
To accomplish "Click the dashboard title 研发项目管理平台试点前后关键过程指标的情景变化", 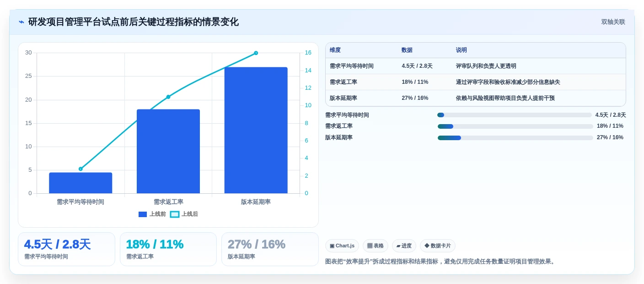I will pyautogui.click(x=134, y=22).
